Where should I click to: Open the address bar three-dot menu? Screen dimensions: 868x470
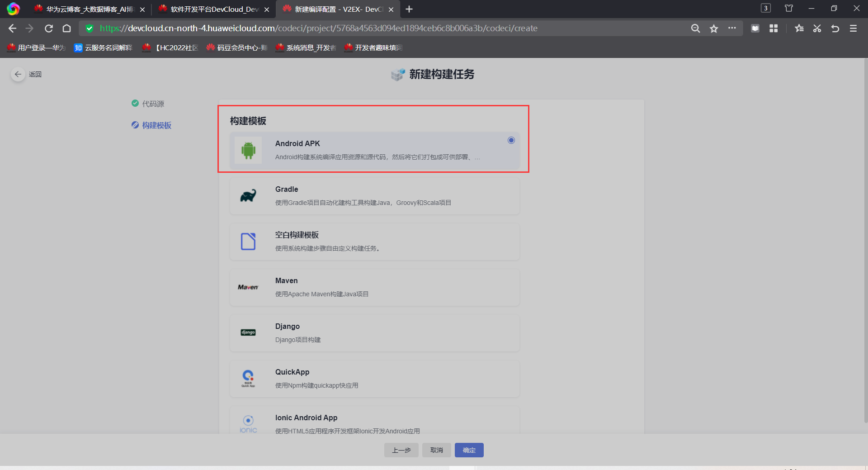click(x=732, y=28)
